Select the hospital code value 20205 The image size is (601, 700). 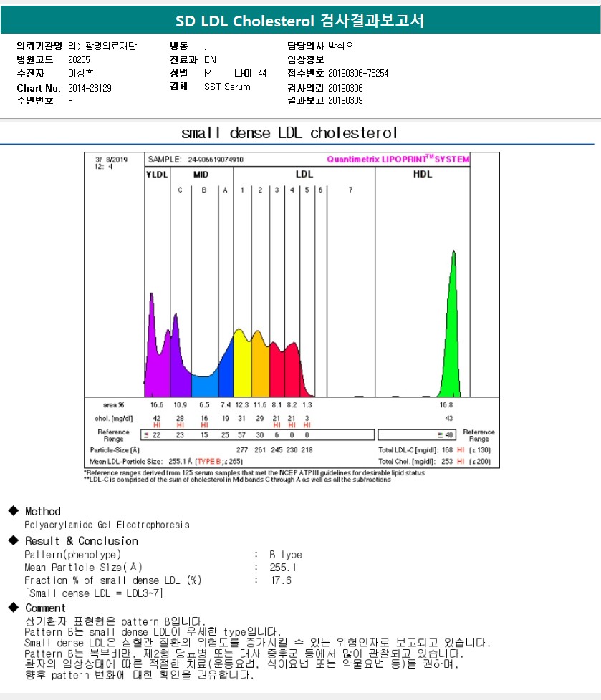point(79,59)
